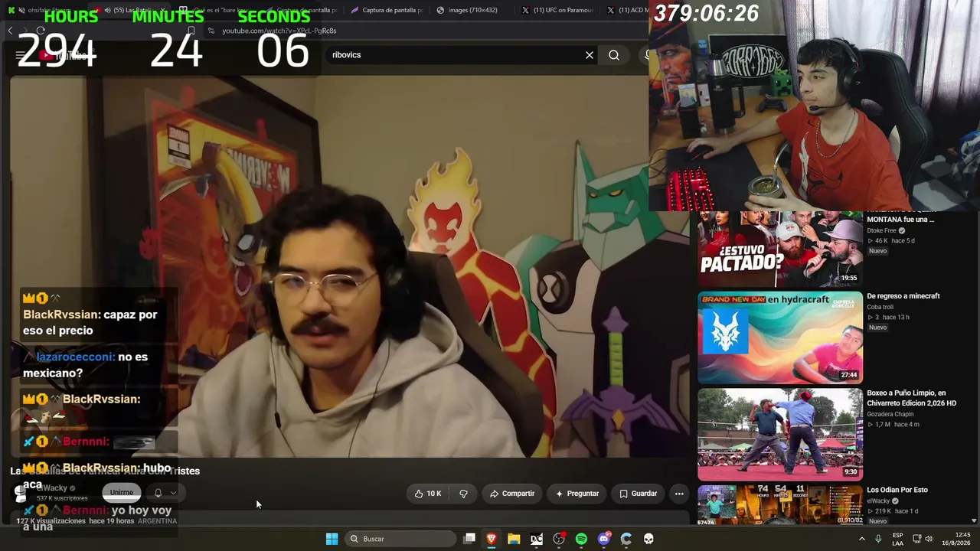
Task: Open the YouTube guide hamburger menu
Action: pos(21,55)
